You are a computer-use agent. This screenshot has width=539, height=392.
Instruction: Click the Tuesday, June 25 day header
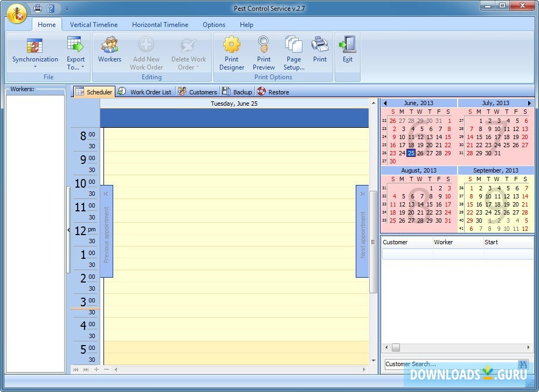tap(234, 104)
